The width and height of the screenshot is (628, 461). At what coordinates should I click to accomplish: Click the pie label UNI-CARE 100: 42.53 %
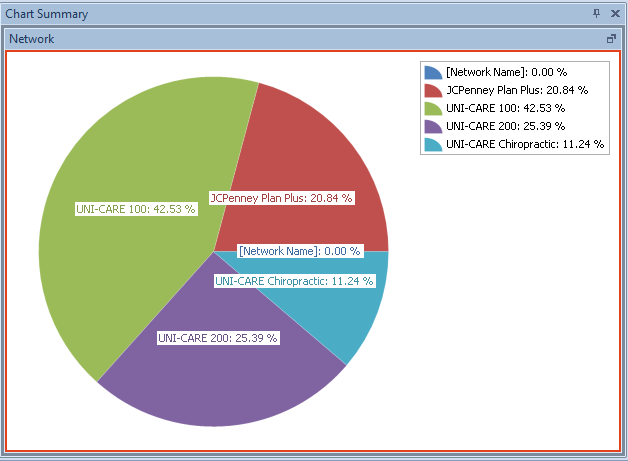136,209
